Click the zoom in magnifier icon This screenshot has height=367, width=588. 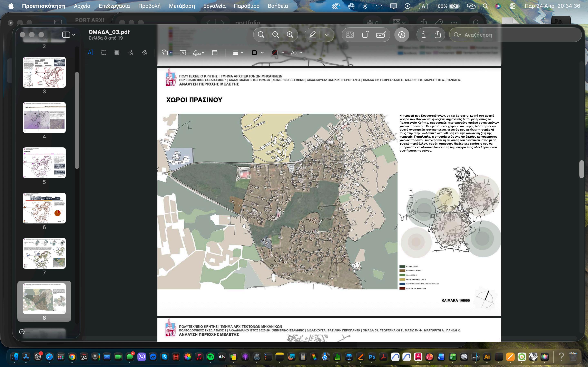tap(290, 35)
